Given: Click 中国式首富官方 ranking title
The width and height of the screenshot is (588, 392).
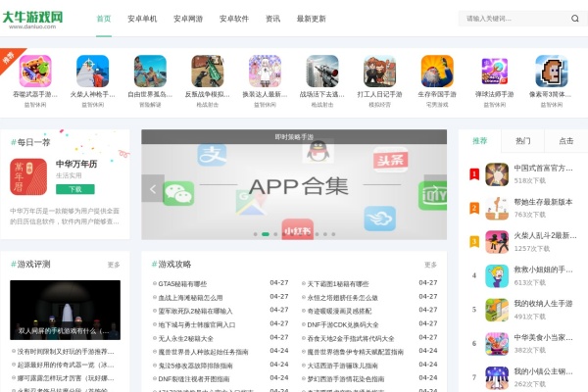Looking at the screenshot, I should (543, 168).
